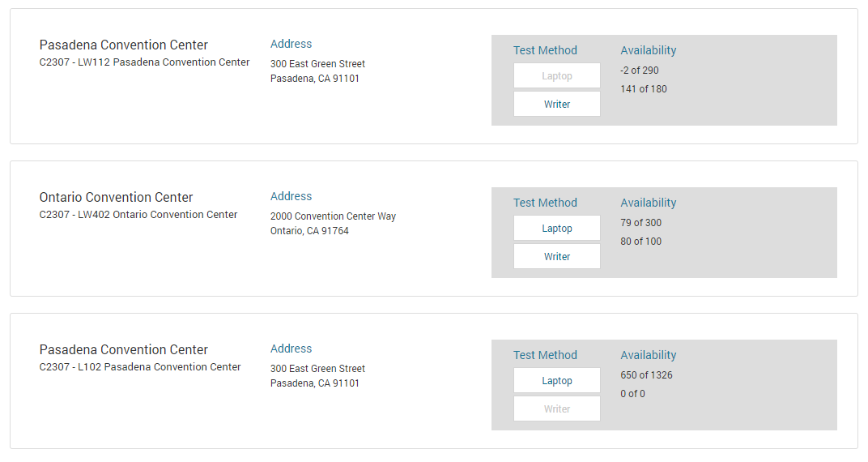Click the "141 of 180" availability text
This screenshot has height=462, width=868.
(644, 89)
